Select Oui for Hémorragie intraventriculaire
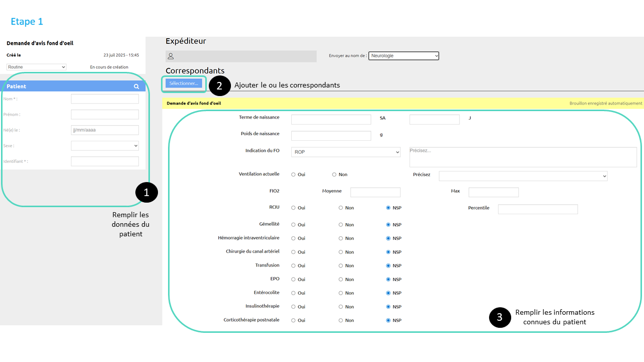The image size is (644, 362). tap(293, 238)
